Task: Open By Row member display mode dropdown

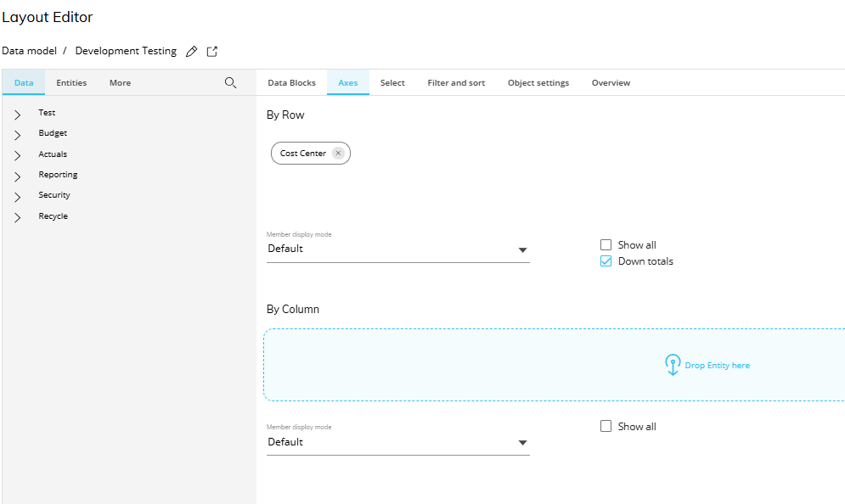Action: point(522,249)
